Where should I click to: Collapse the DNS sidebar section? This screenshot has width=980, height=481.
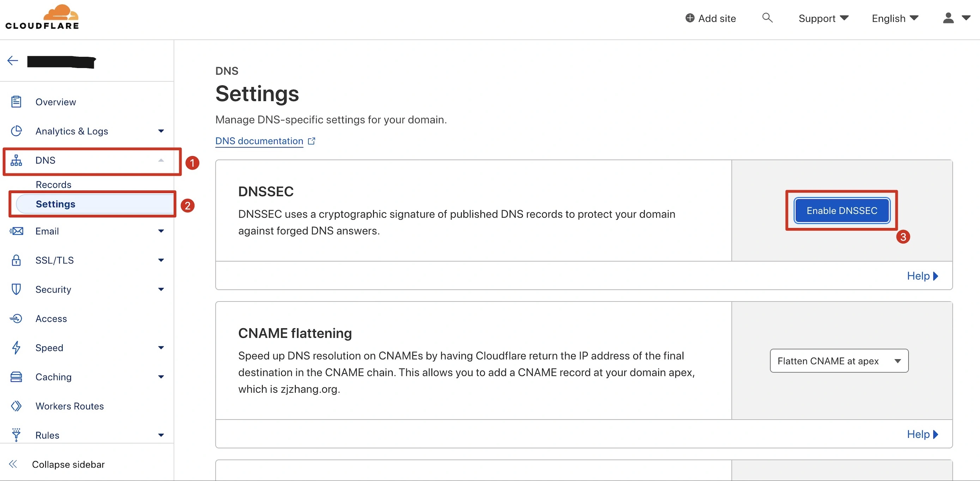pyautogui.click(x=161, y=160)
